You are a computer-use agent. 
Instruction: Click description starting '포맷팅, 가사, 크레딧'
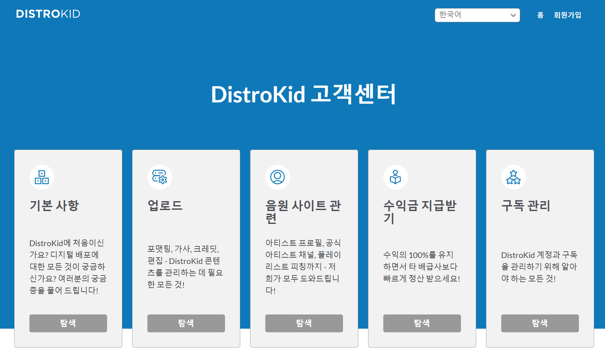185,267
